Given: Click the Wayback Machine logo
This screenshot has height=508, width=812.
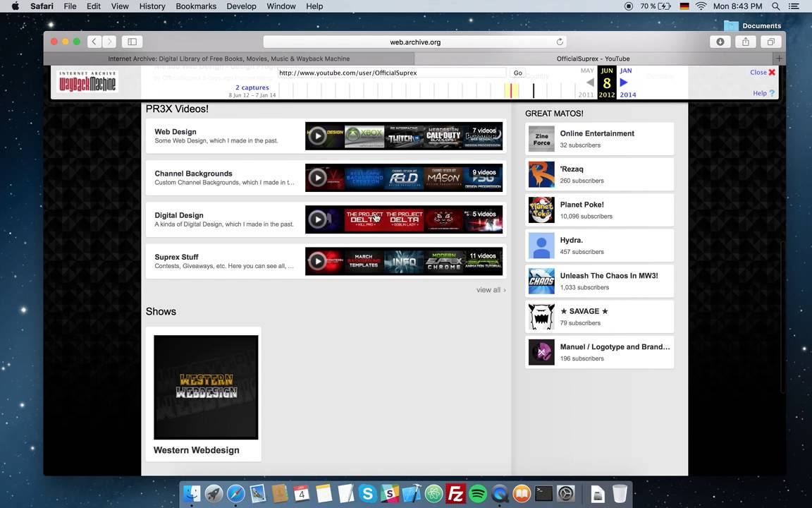Looking at the screenshot, I should [87, 82].
